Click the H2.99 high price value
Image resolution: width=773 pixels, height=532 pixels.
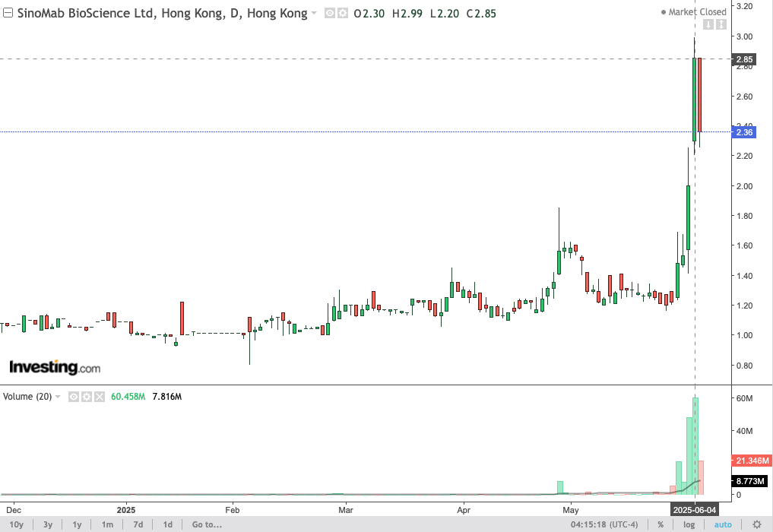(407, 14)
